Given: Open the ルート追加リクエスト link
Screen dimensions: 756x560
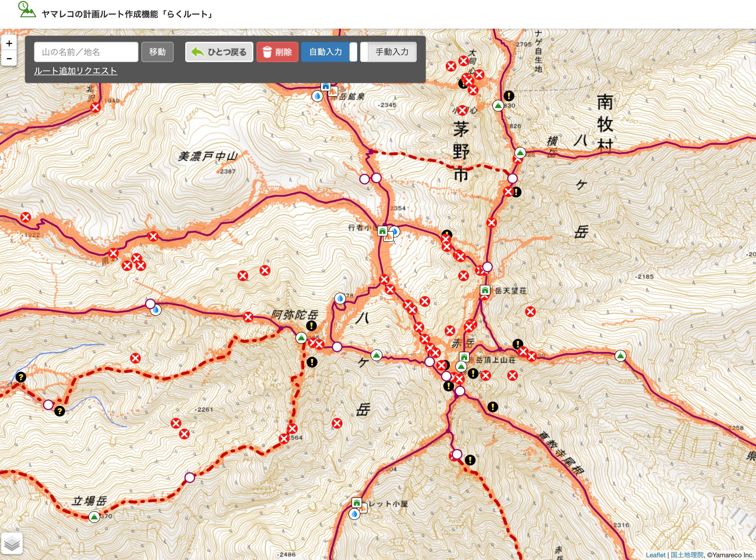Looking at the screenshot, I should click(75, 71).
